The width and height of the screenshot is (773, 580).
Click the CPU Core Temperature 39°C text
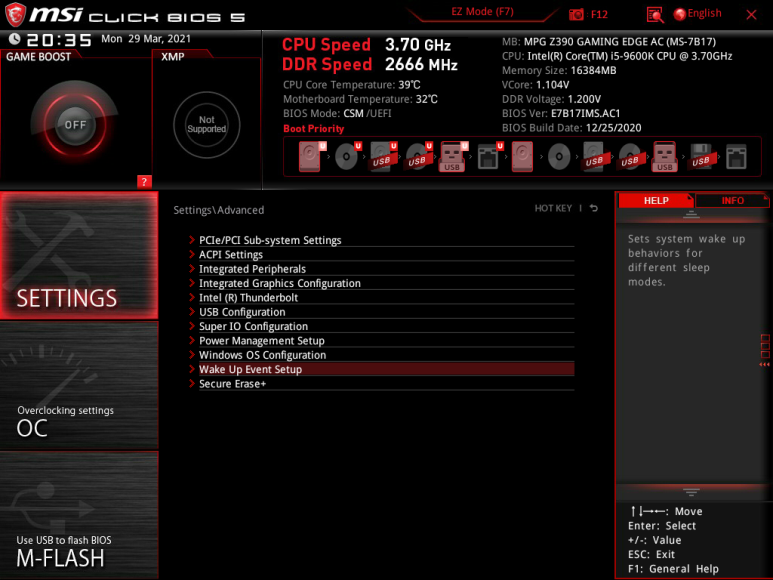351,85
